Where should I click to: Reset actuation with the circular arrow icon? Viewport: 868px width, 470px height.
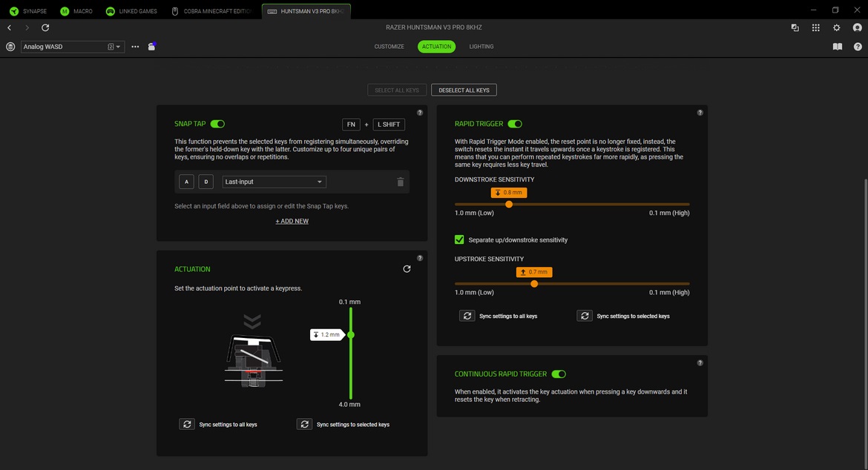click(407, 269)
